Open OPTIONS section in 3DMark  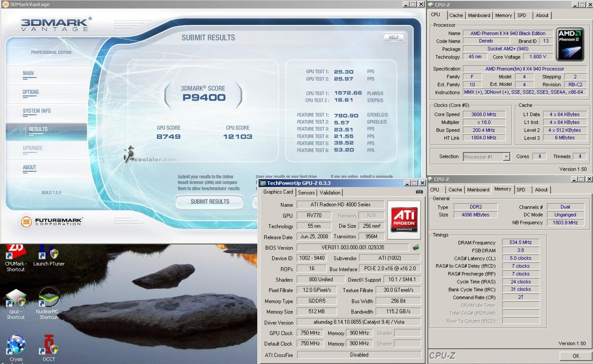coord(31,92)
